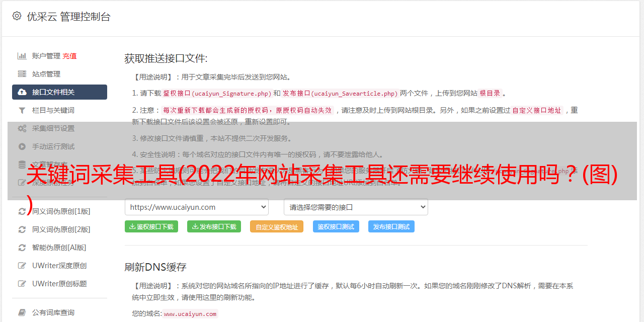Click the 刷新DNS缓存 heading
The image size is (644, 322).
tap(155, 267)
